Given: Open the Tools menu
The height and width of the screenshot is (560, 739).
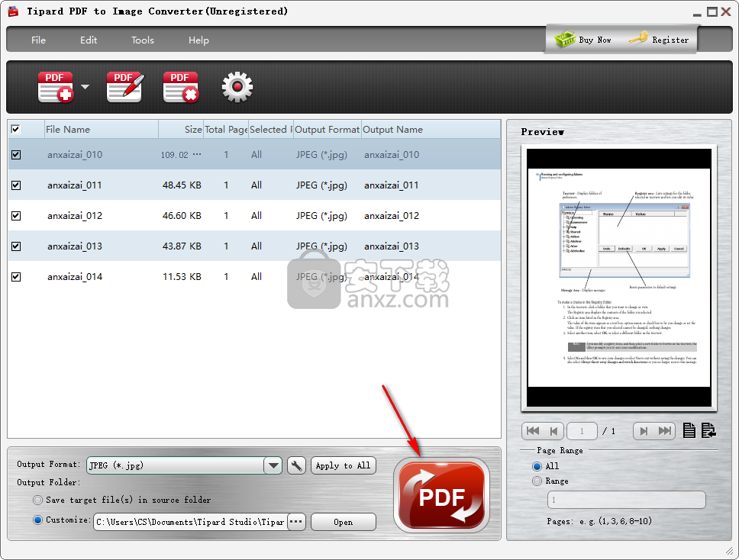Looking at the screenshot, I should click(143, 40).
